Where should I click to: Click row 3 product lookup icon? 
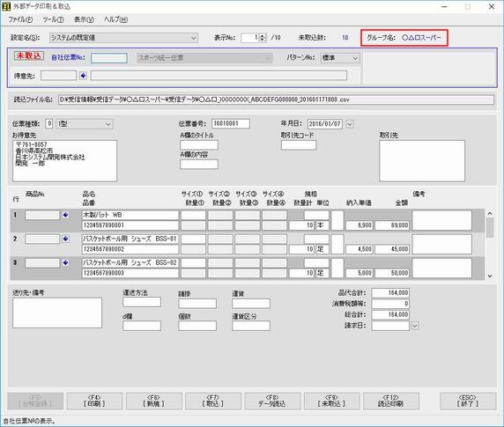point(65,262)
